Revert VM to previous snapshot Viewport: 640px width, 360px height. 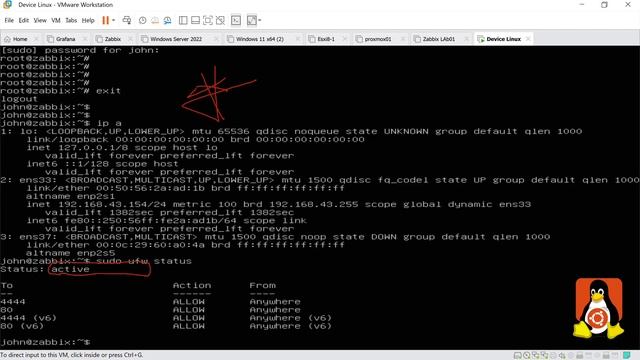(155, 20)
